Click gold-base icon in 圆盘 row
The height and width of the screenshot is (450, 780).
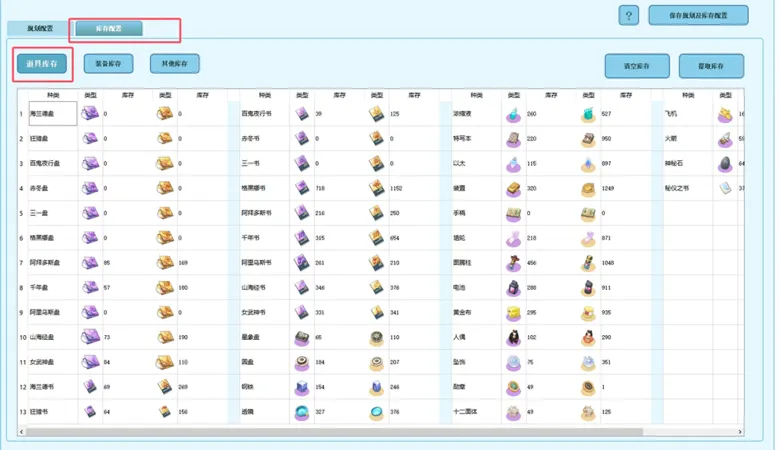[x=377, y=362]
